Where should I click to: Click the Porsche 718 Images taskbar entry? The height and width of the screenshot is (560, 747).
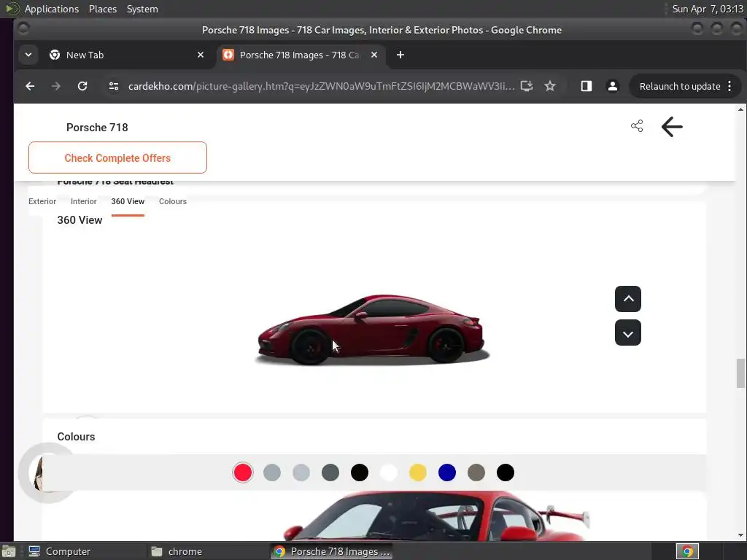[332, 551]
